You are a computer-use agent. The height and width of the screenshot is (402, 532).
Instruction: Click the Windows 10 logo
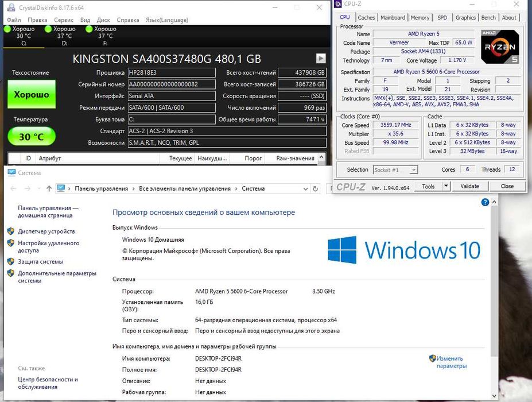tap(404, 250)
